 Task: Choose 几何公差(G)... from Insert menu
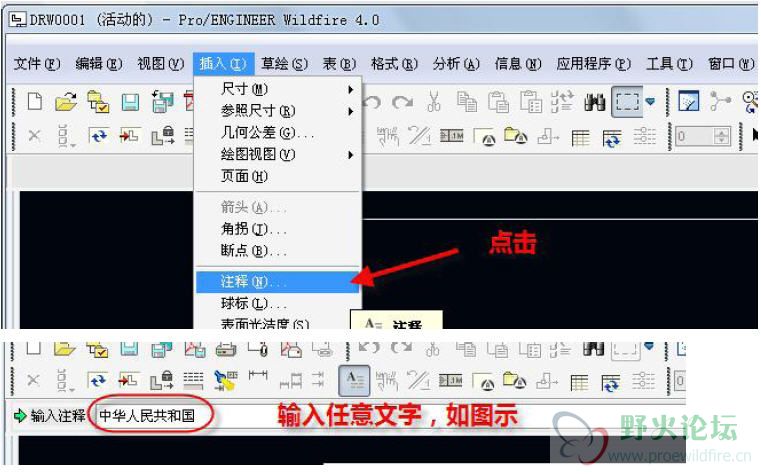point(277,132)
